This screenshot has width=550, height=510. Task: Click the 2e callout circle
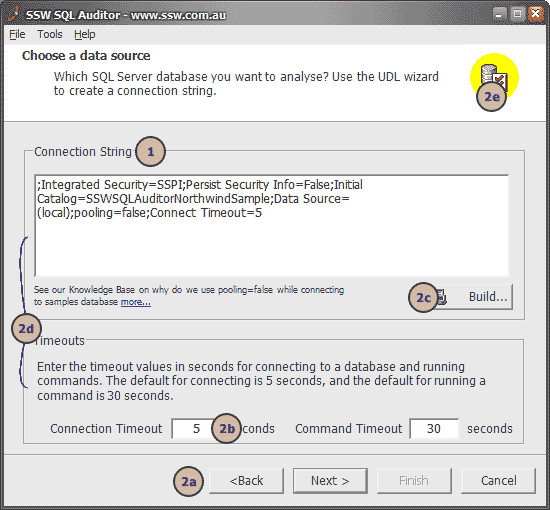click(x=491, y=96)
